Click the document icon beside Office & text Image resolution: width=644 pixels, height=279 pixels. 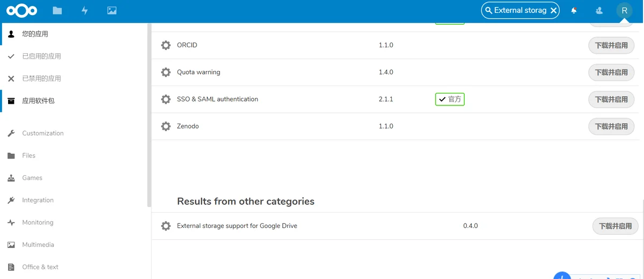pyautogui.click(x=11, y=267)
